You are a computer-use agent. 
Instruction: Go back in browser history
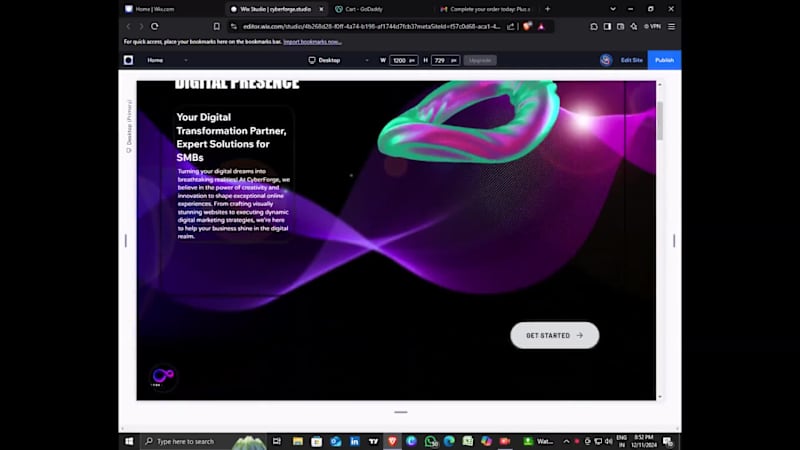pyautogui.click(x=129, y=27)
